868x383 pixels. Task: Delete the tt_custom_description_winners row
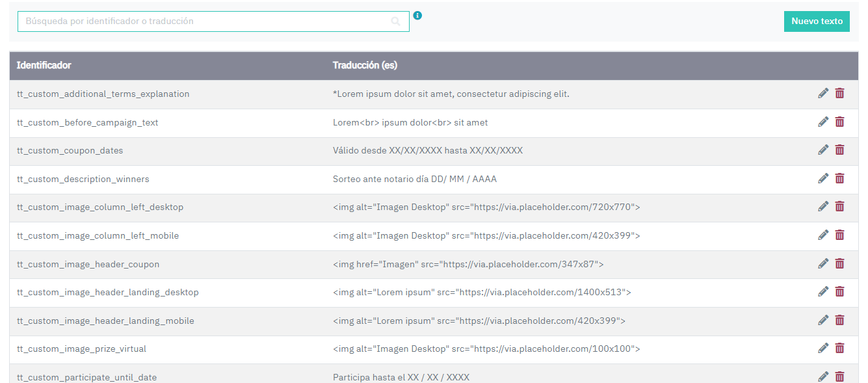click(x=839, y=179)
